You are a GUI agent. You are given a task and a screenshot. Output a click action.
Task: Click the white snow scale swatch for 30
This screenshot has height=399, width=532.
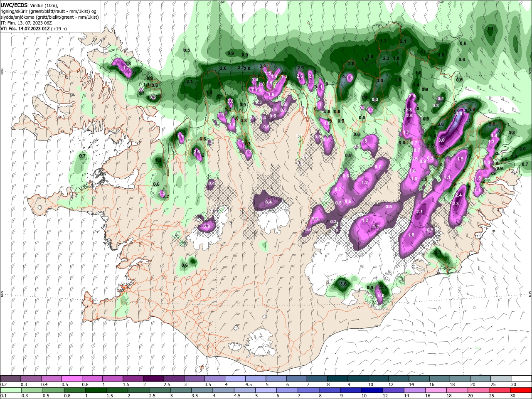[521, 379]
